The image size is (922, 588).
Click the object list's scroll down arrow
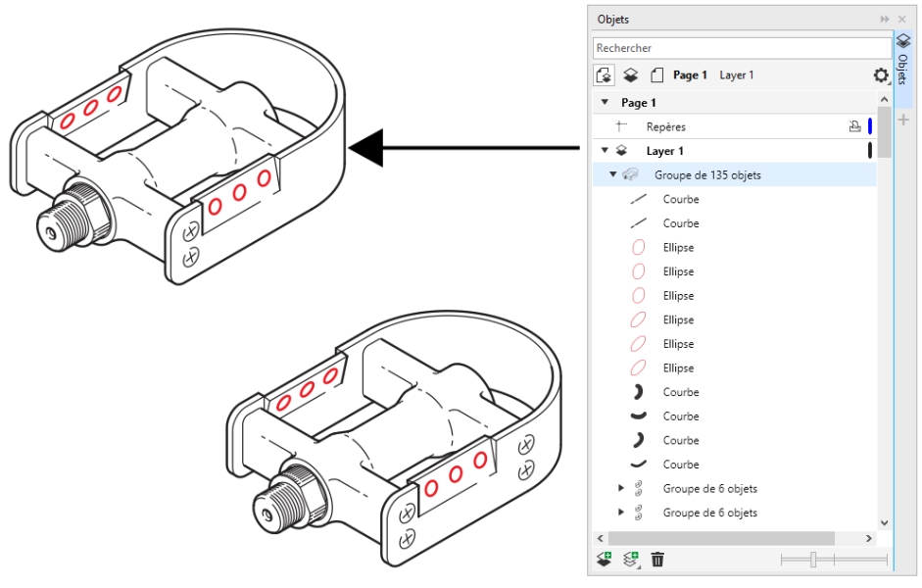tap(884, 523)
